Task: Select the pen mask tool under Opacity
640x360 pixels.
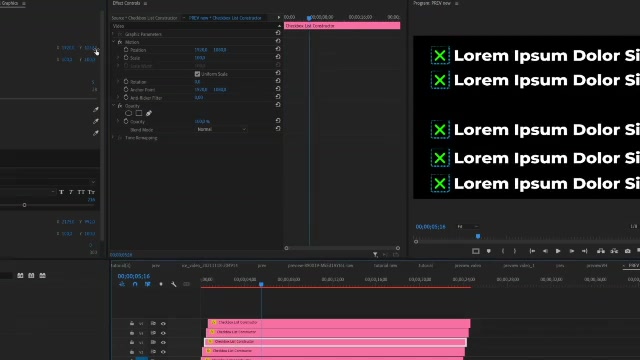Action: point(149,113)
